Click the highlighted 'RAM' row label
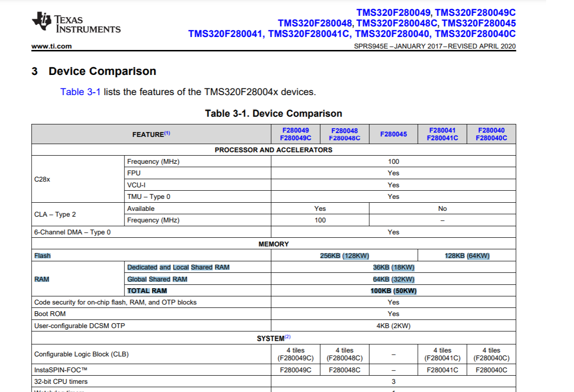 tap(42, 279)
